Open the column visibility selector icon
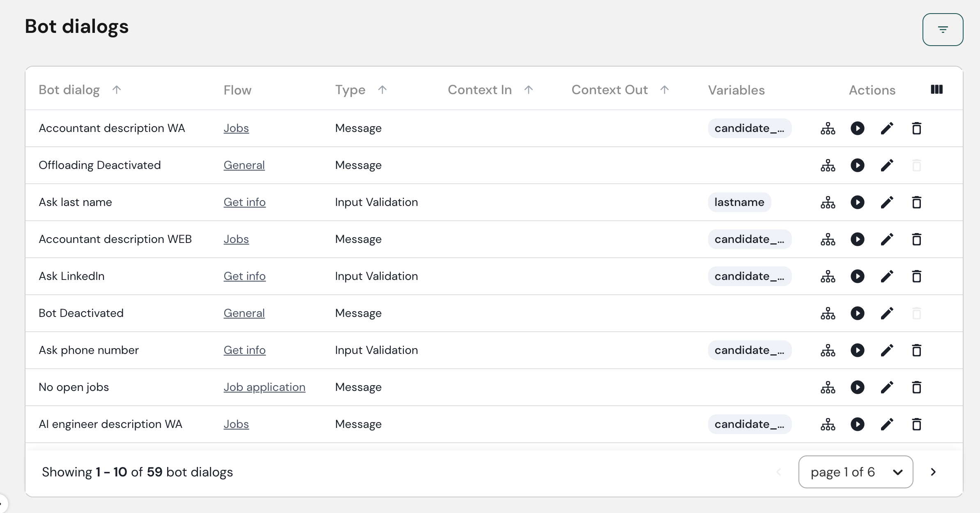The height and width of the screenshot is (513, 980). coord(936,90)
